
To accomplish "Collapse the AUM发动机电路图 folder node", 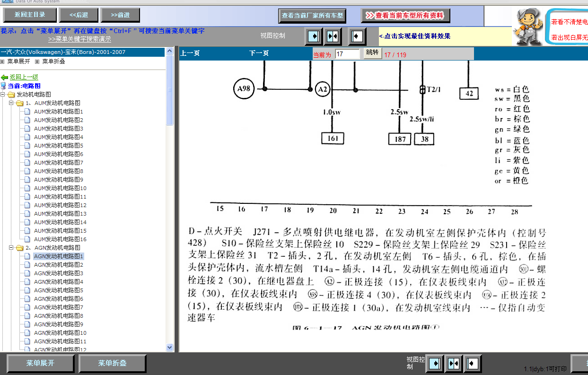I will coord(11,103).
